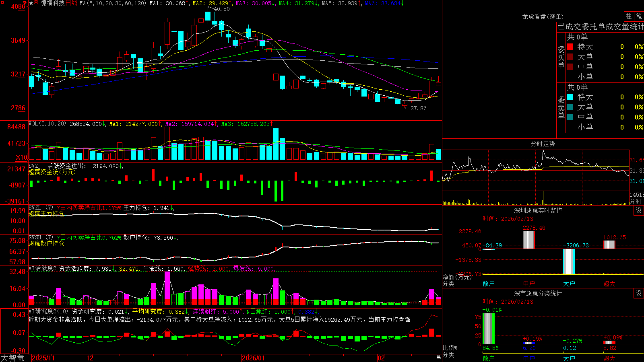This screenshot has height=362, width=644.
Task: Click the X10 volume scale indicator
Action: pos(21,157)
